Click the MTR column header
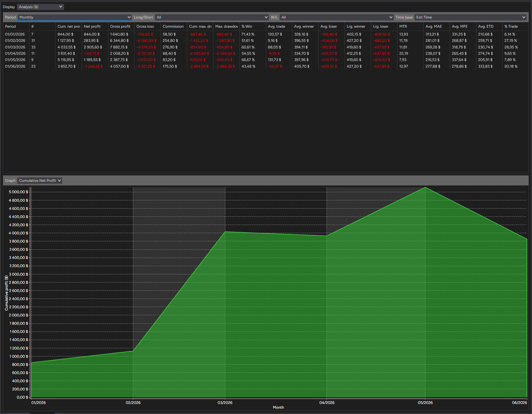The image size is (532, 414). click(x=410, y=26)
